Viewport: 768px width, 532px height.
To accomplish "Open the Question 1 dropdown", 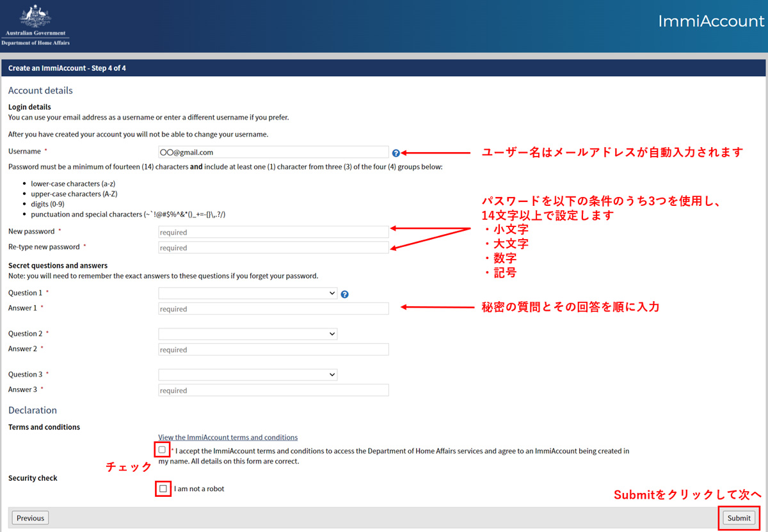I will 248,293.
